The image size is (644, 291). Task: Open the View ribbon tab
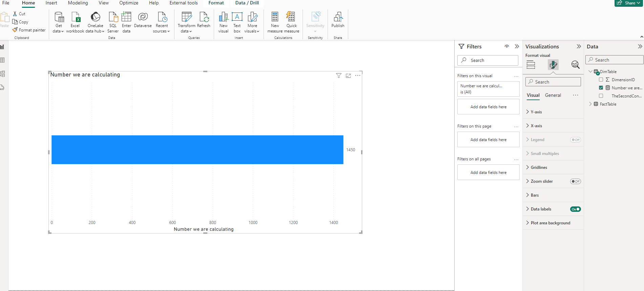click(104, 3)
